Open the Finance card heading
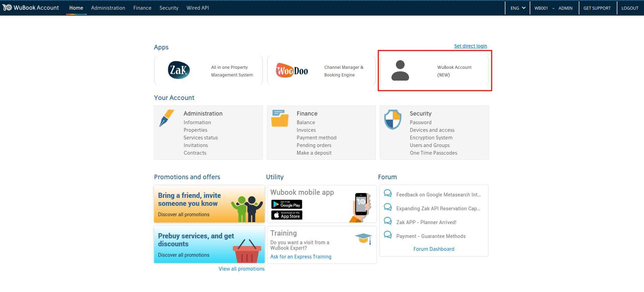This screenshot has height=292, width=644. click(307, 113)
